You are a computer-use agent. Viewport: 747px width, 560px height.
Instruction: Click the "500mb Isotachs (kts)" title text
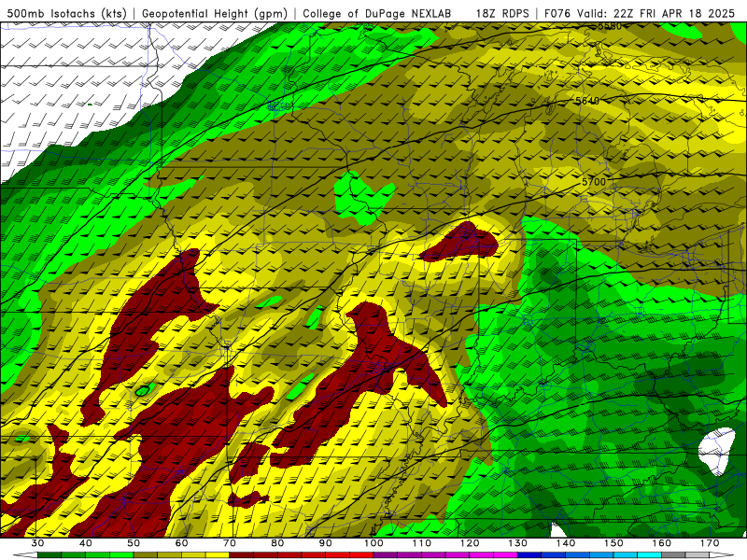point(66,13)
